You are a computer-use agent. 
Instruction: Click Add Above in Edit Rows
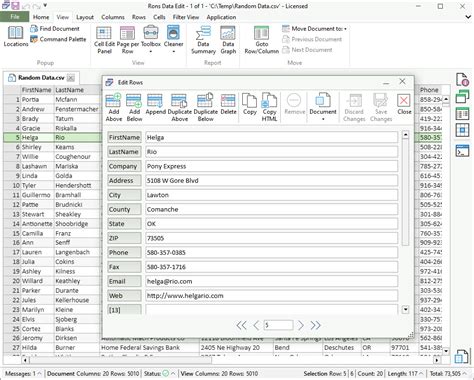(114, 107)
